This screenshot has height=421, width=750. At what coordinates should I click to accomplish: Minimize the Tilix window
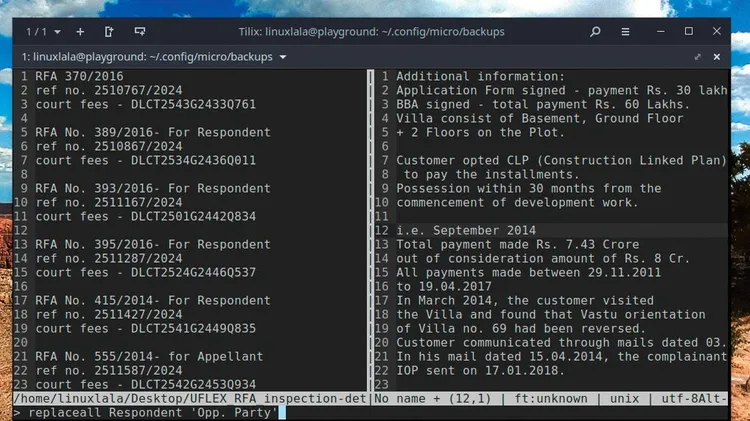point(661,32)
